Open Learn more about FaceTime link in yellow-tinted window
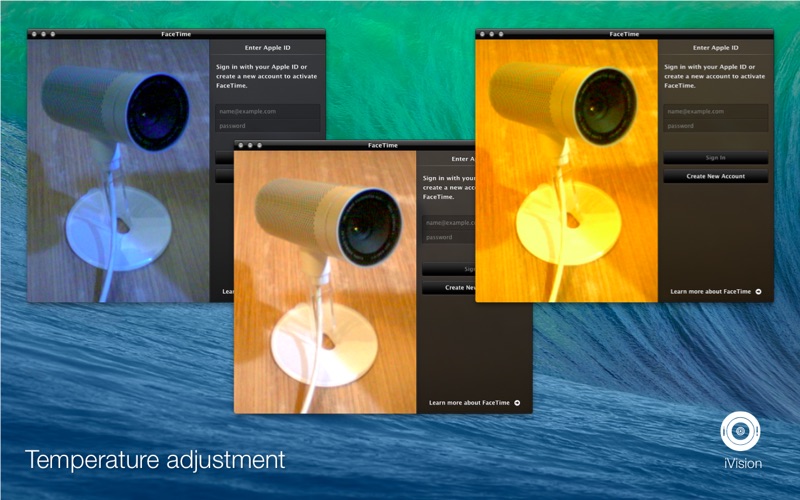 710,291
